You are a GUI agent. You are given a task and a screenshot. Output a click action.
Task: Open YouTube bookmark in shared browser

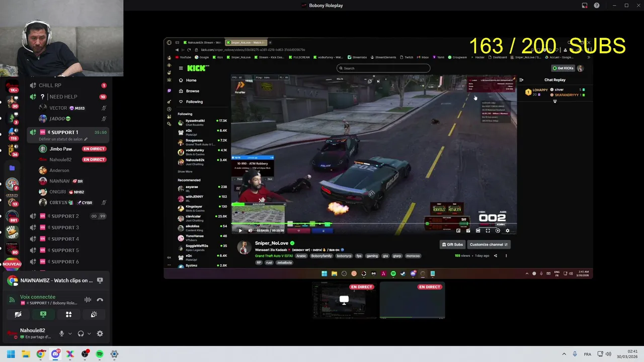coord(183,57)
